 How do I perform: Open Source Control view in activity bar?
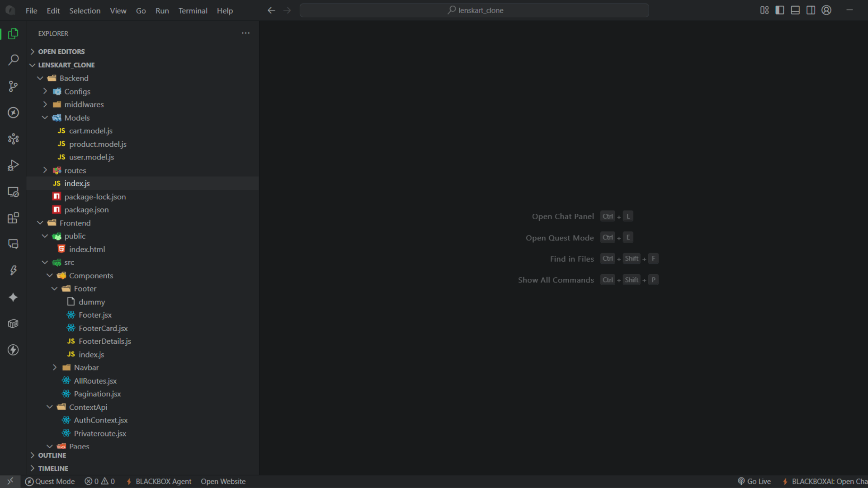point(13,86)
